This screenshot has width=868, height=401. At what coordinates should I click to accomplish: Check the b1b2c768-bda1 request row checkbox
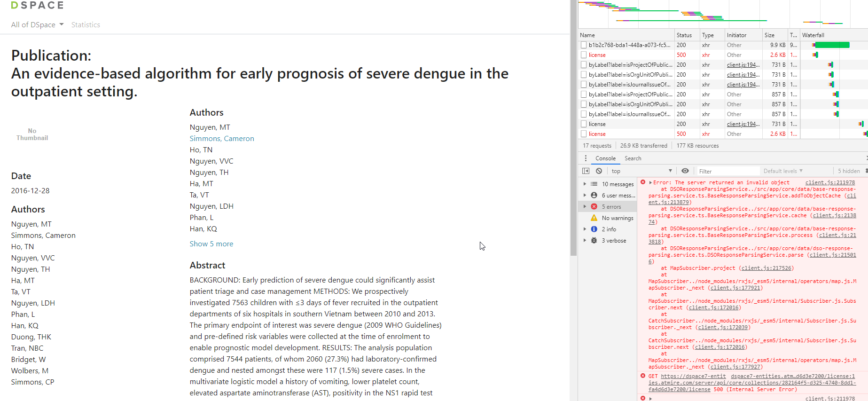[x=584, y=45]
